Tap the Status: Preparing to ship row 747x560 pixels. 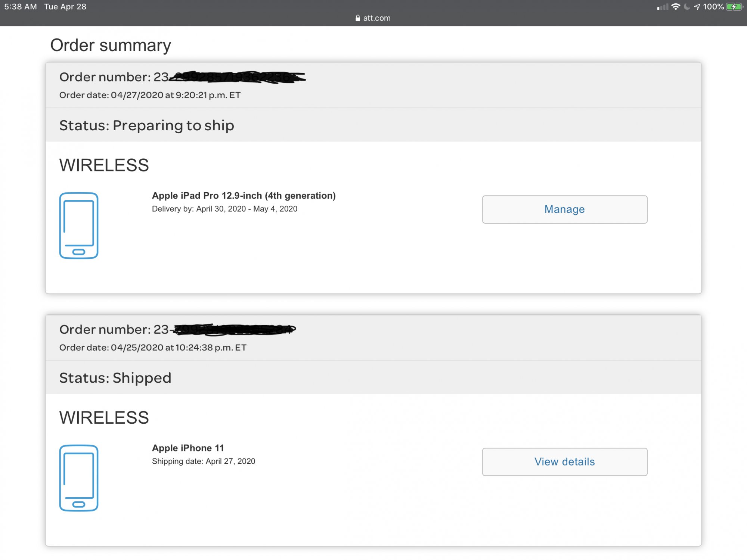pos(373,125)
